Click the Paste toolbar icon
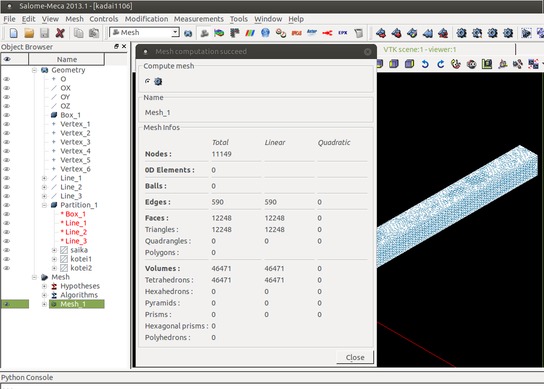This screenshot has height=389, width=544. 94,33
